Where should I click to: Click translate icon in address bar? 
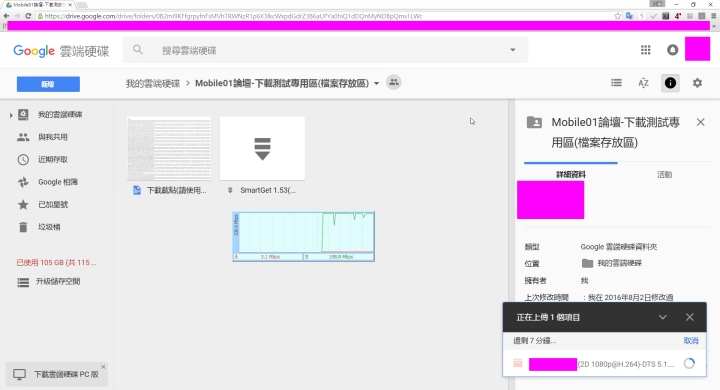[629, 16]
